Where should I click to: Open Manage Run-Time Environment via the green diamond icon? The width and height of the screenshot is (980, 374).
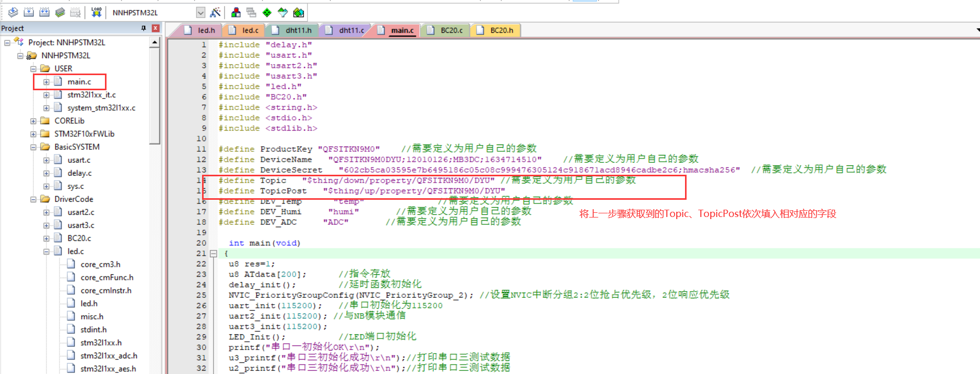267,12
